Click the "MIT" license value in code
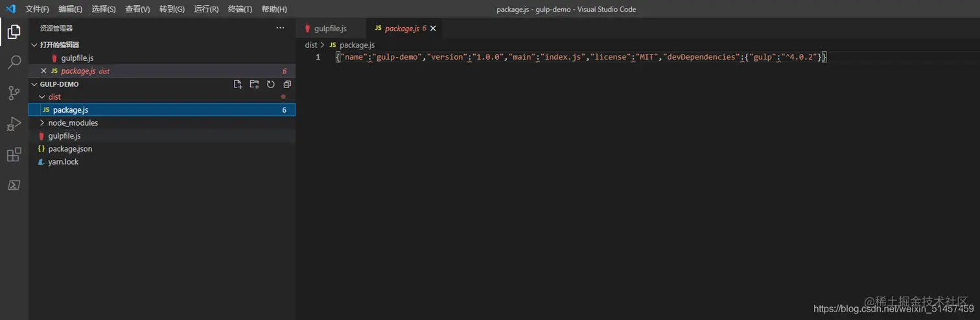The image size is (980, 320). 649,57
